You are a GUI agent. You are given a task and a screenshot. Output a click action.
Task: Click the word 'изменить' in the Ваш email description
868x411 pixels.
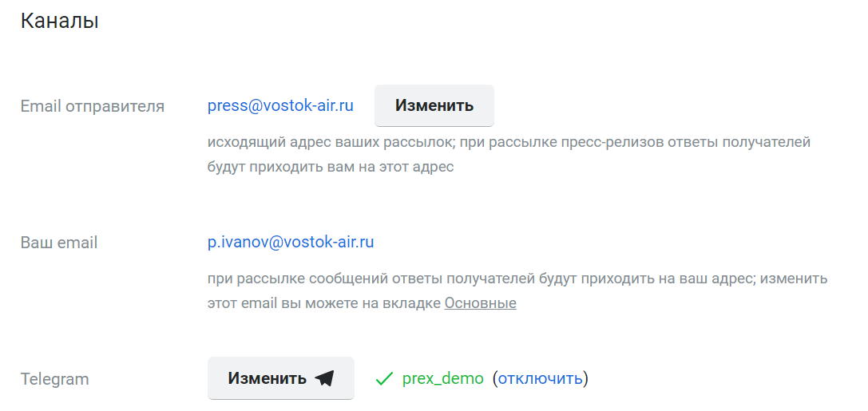coord(794,279)
